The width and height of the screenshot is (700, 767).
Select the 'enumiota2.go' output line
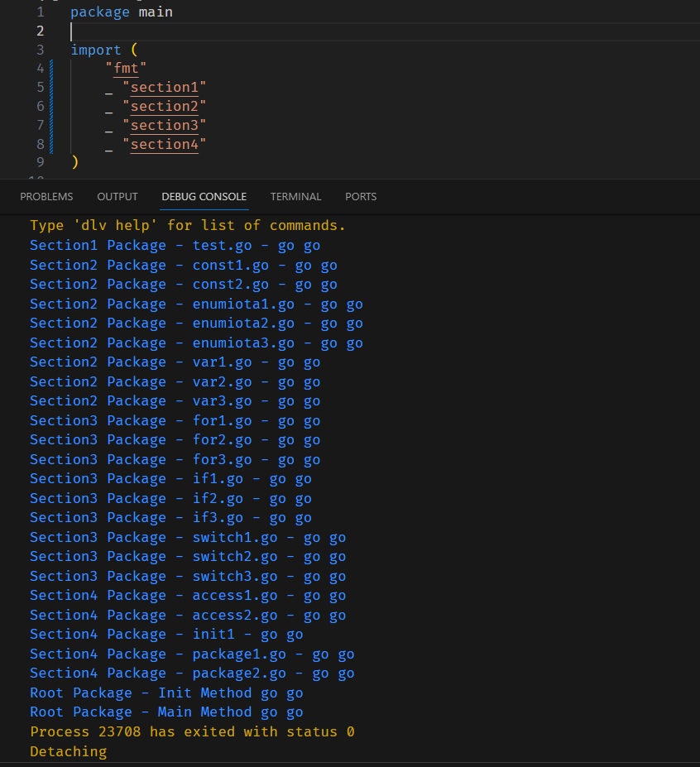(x=196, y=324)
